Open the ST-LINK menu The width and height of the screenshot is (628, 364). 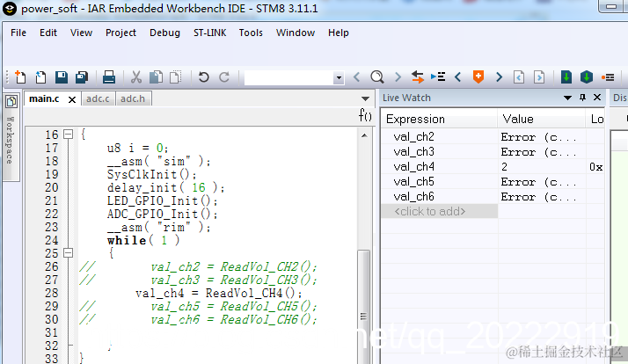tap(210, 33)
